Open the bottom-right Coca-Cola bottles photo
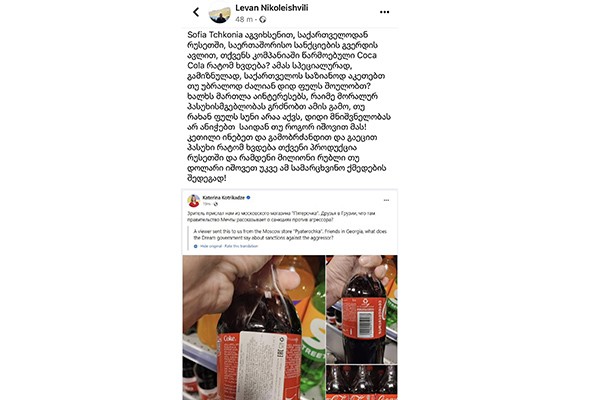This screenshot has height=400, width=600. 362,382
